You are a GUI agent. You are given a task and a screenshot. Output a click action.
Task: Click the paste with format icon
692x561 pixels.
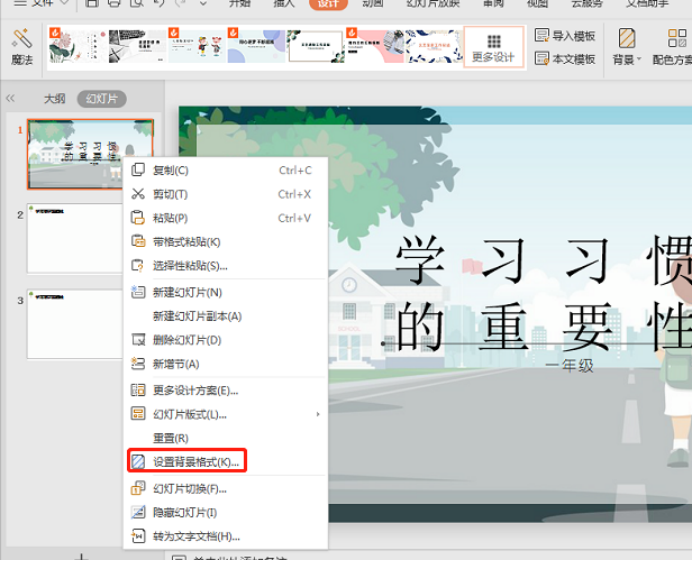(x=138, y=241)
